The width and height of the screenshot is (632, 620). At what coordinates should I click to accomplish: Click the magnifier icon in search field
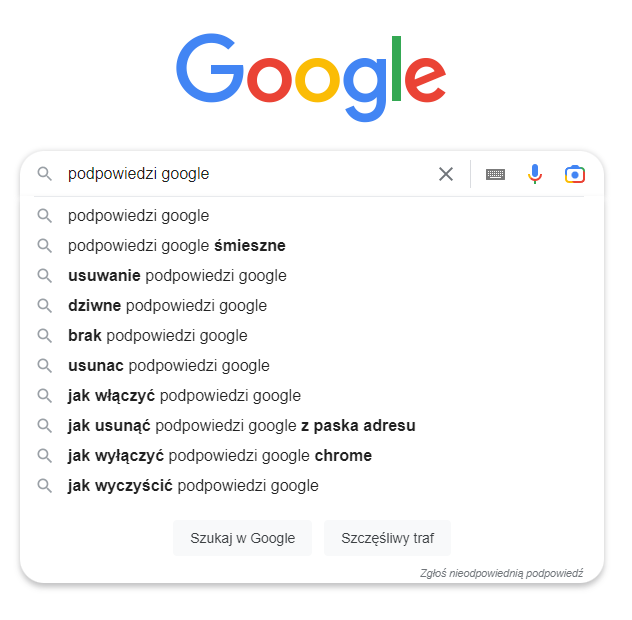[44, 174]
